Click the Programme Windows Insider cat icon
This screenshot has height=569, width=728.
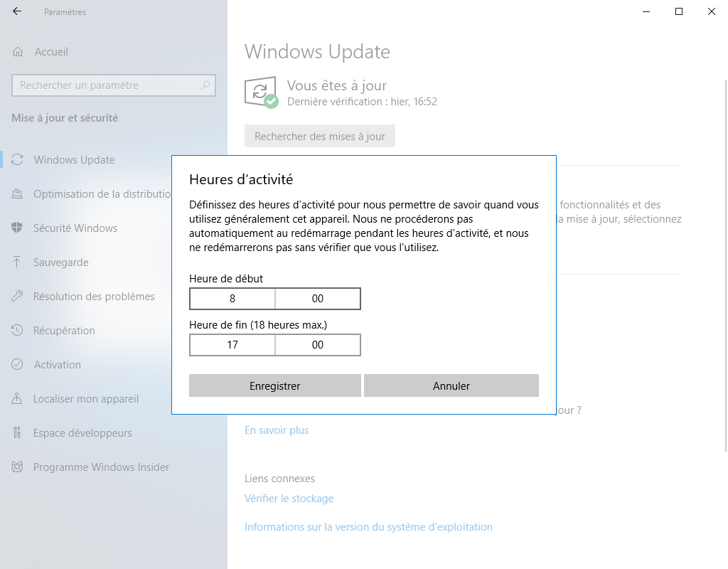pyautogui.click(x=17, y=467)
